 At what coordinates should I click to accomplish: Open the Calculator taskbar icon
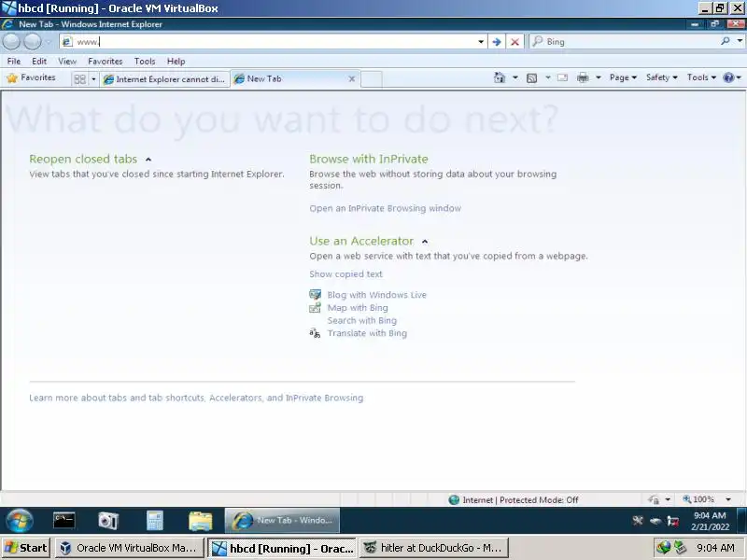(x=154, y=521)
